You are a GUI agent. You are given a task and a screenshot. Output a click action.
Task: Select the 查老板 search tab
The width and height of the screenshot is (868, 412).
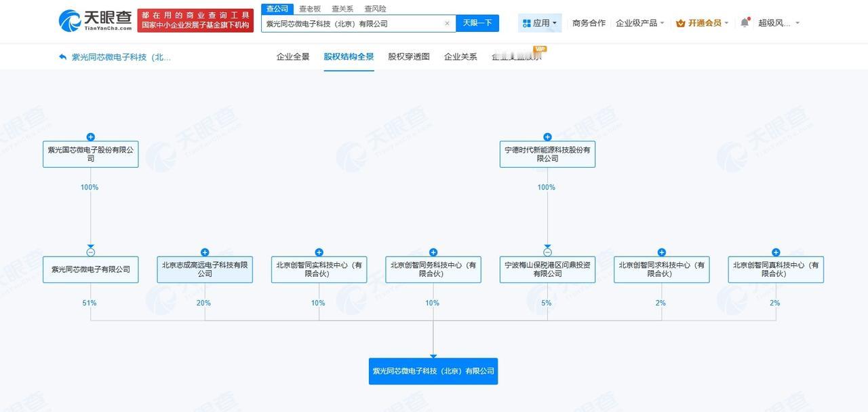pos(311,8)
